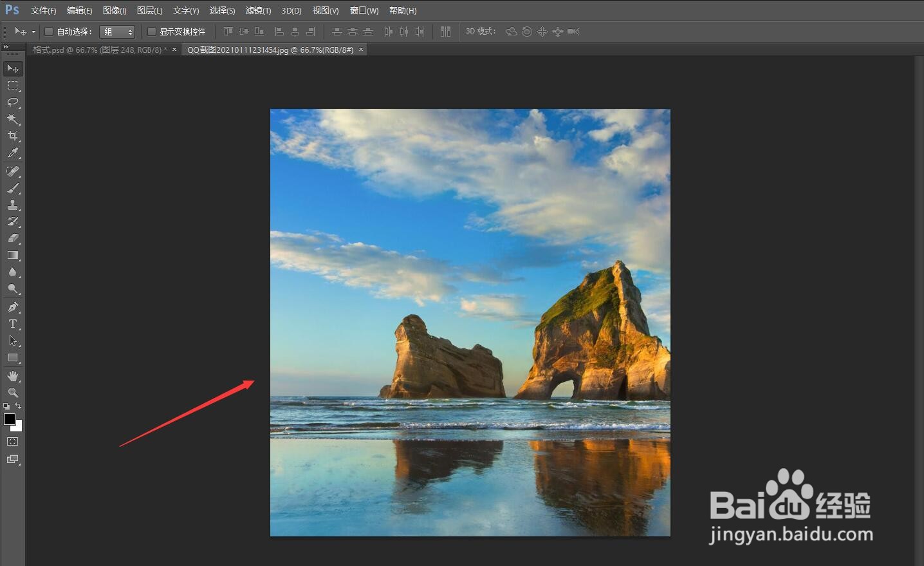Click distribute left edges icon

[388, 32]
